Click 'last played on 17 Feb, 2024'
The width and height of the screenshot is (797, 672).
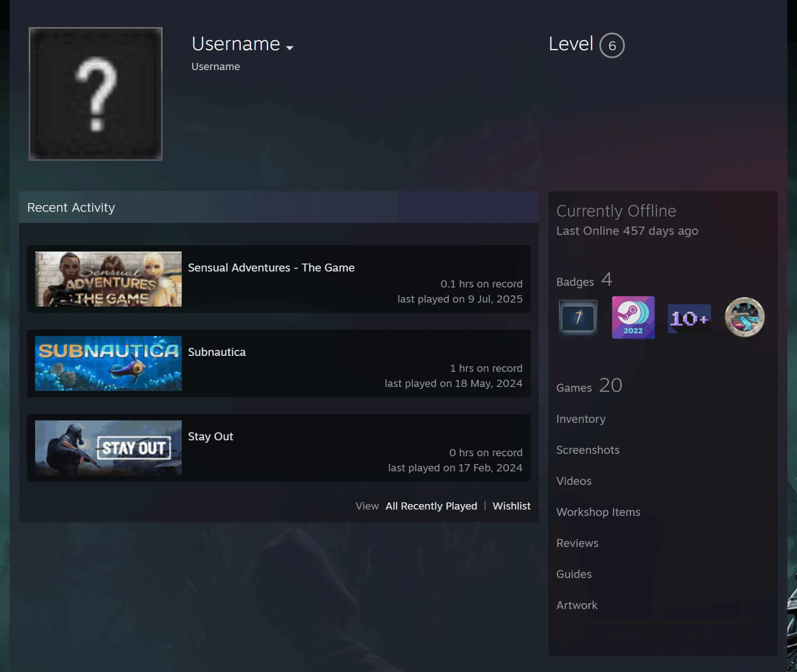pos(455,468)
